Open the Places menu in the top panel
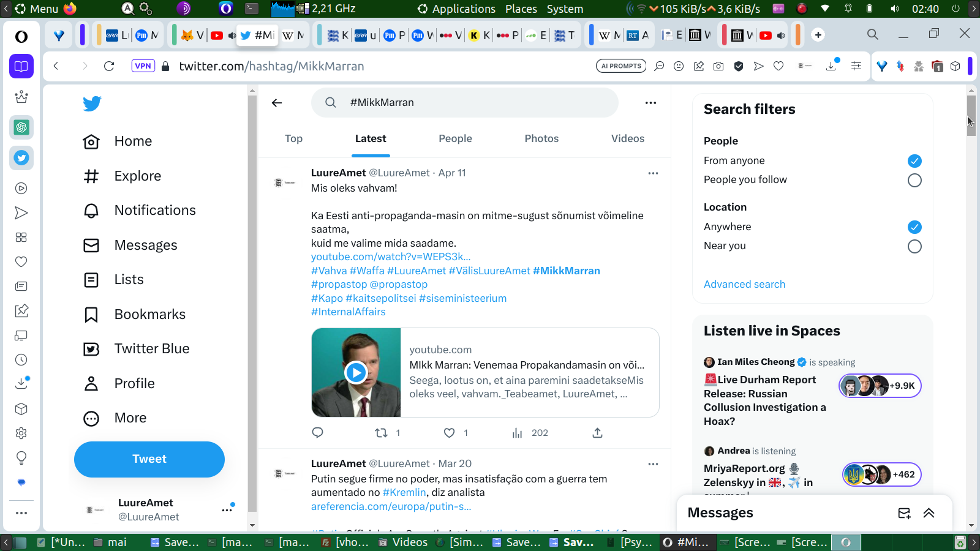 click(521, 9)
